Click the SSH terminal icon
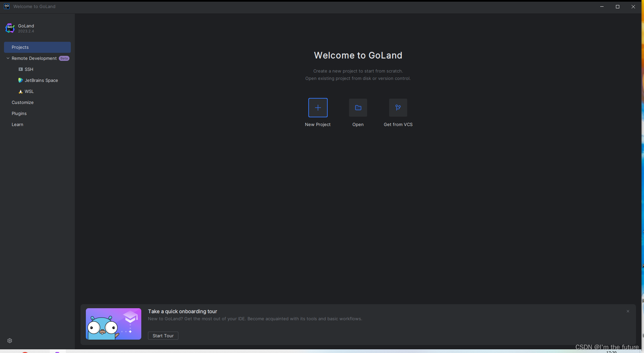The width and height of the screenshot is (644, 353). pos(21,69)
